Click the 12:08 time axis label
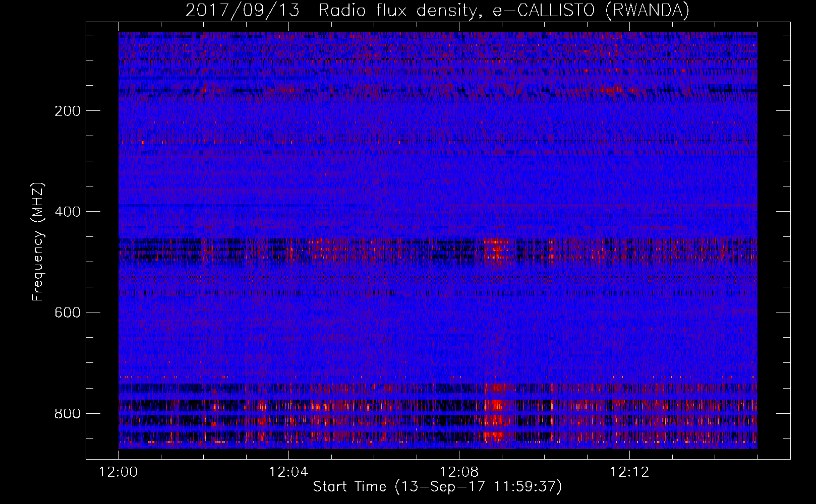Image resolution: width=816 pixels, height=504 pixels. [x=459, y=472]
